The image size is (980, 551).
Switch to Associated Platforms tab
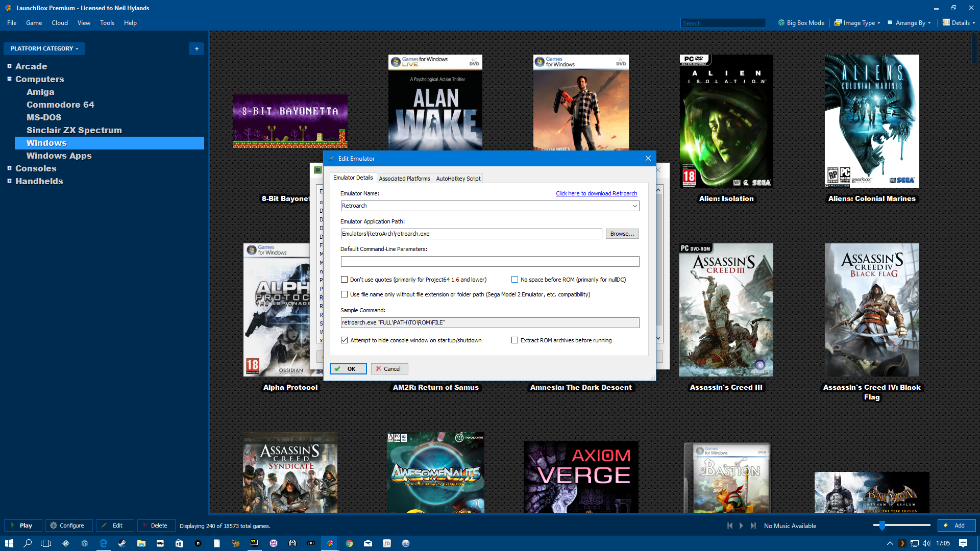coord(404,179)
